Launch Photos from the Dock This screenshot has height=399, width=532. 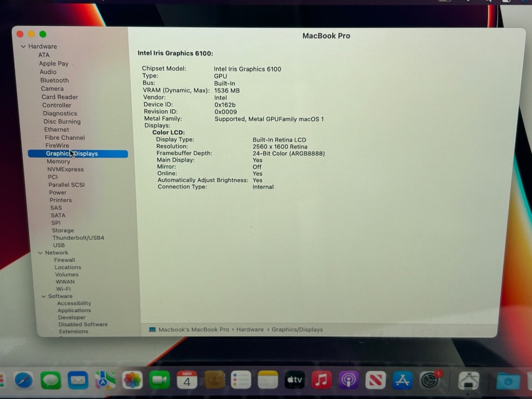pyautogui.click(x=133, y=380)
